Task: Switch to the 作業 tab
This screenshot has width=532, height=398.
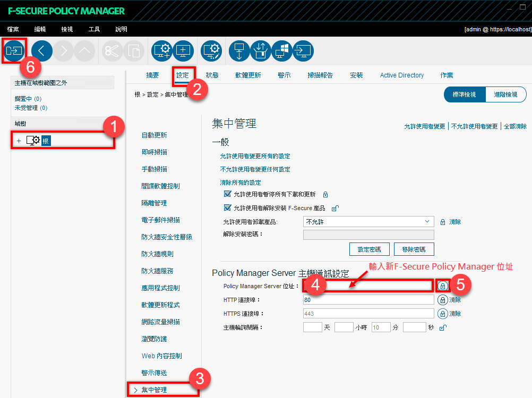Action: click(x=447, y=75)
